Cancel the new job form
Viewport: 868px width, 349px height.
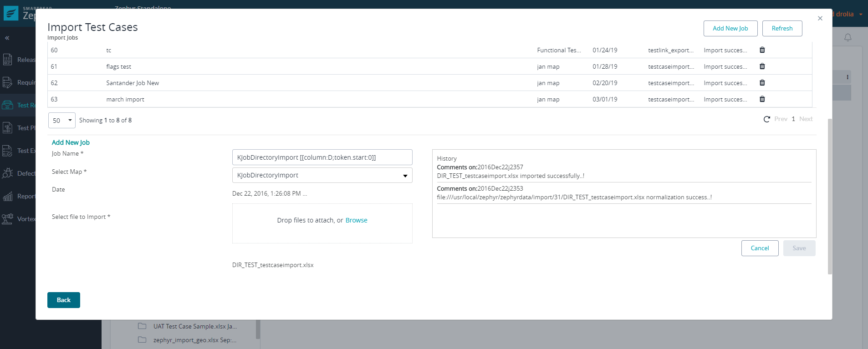pyautogui.click(x=760, y=248)
